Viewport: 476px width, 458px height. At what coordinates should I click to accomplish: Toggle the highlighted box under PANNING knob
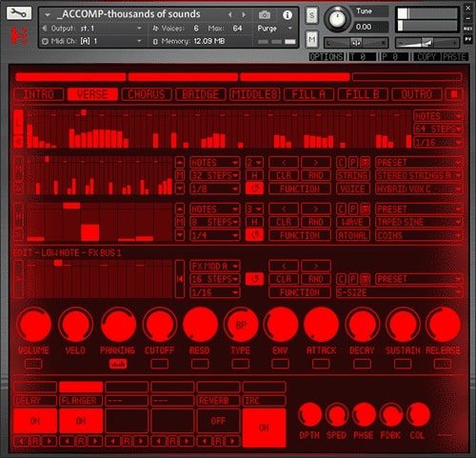(118, 364)
